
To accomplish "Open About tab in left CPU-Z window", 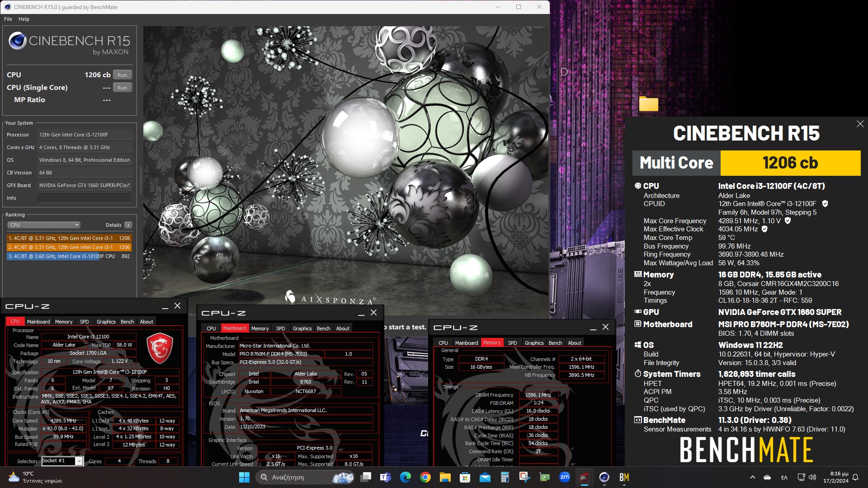I will click(146, 322).
